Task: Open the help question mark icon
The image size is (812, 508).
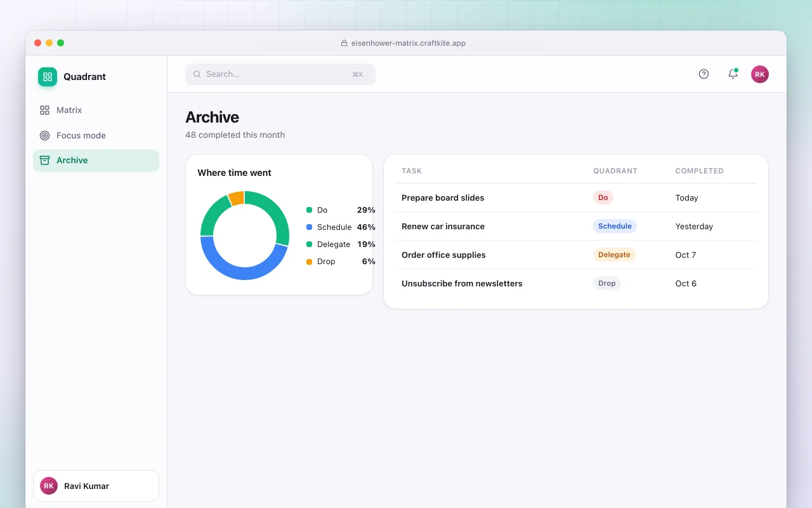Action: pos(704,74)
